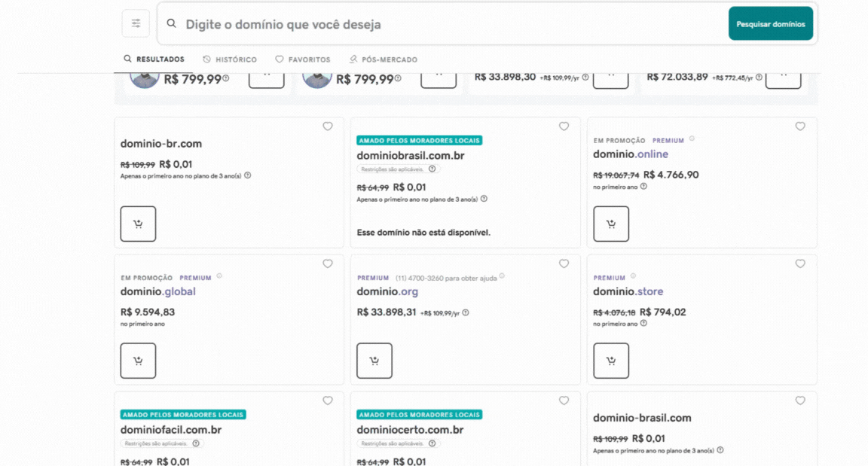Click help icon next to dominio.store Premium label
This screenshot has height=466, width=868.
coord(633,276)
